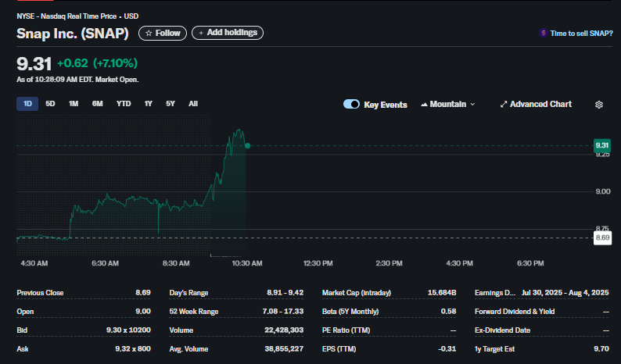Show the 5Y time range
Image resolution: width=621 pixels, height=364 pixels.
tap(171, 104)
